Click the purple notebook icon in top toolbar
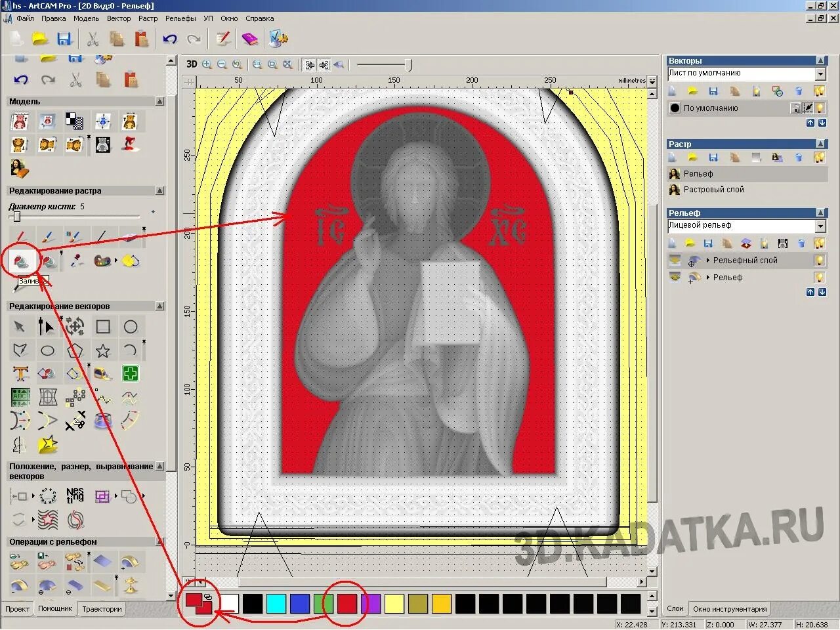The image size is (840, 630). [250, 39]
